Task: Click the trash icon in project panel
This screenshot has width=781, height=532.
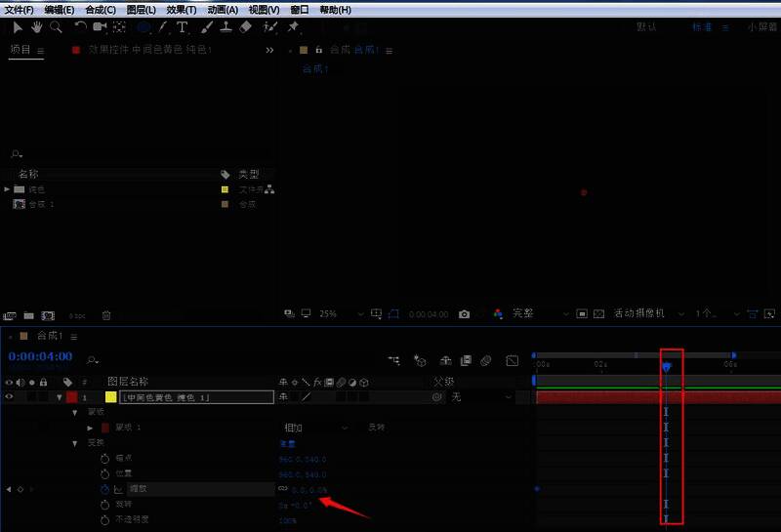Action: coord(106,315)
